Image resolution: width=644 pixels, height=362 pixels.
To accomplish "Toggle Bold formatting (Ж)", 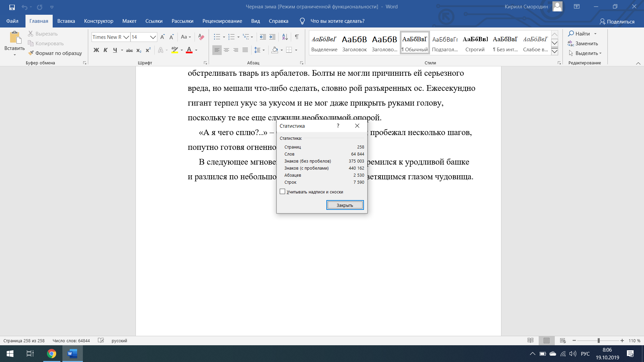I will (x=96, y=50).
